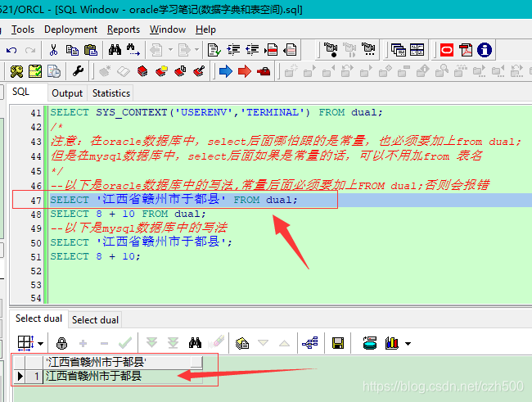Click the Cut scissors icon
This screenshot has height=402, width=532.
[53, 50]
